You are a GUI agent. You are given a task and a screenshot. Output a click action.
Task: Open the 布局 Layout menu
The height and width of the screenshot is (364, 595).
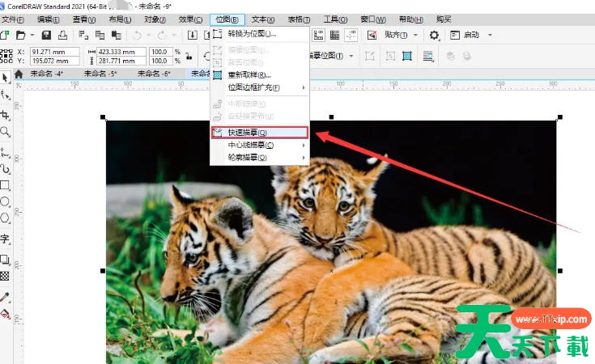[120, 19]
